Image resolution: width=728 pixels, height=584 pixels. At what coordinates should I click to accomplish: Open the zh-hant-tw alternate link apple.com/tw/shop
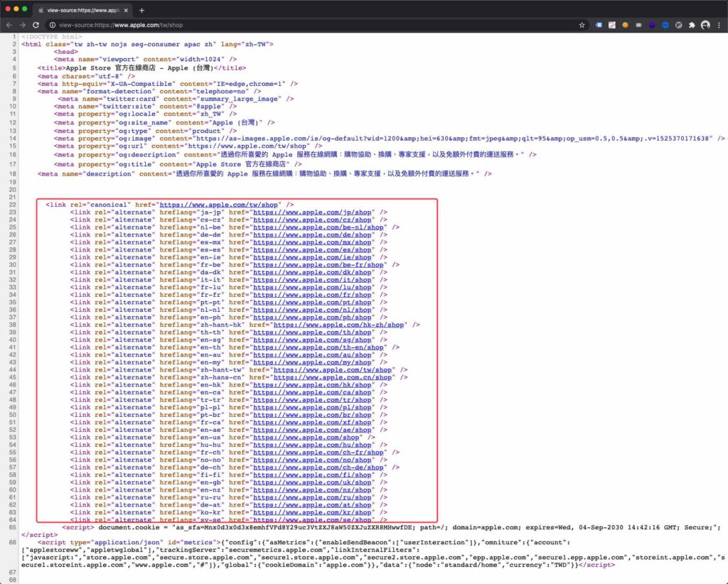[333, 369]
